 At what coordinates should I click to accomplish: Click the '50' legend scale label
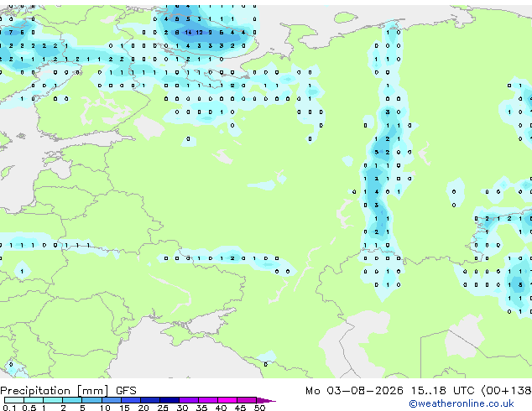tap(259, 408)
